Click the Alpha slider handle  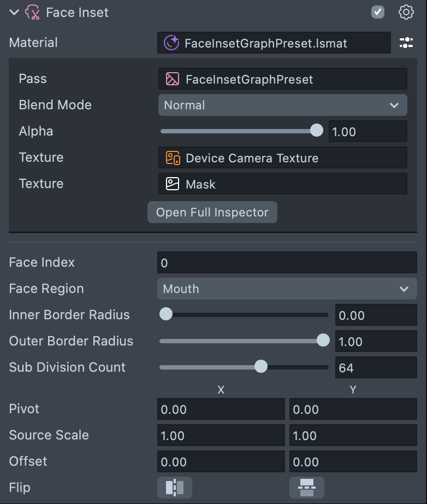(316, 131)
